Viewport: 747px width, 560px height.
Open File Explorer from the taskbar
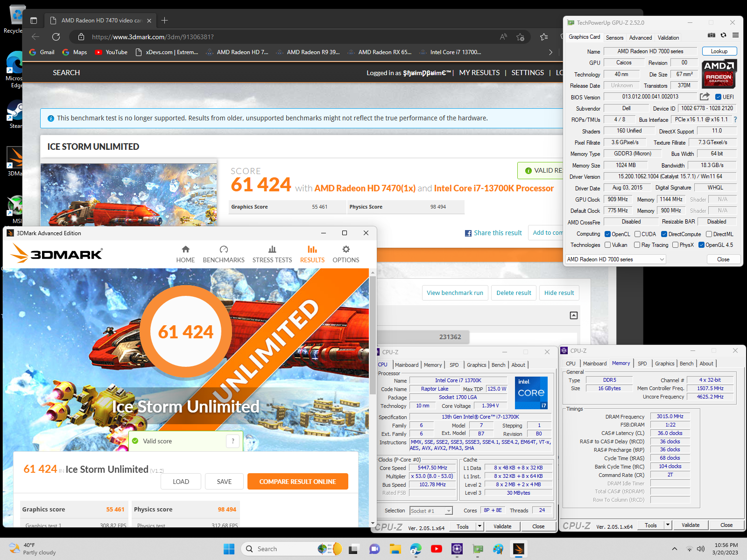coord(395,549)
